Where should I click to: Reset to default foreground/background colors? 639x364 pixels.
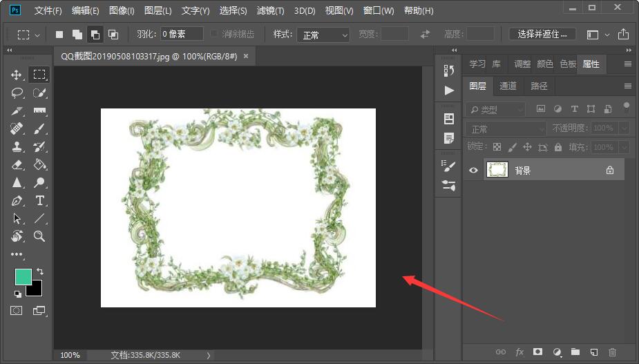pos(17,294)
